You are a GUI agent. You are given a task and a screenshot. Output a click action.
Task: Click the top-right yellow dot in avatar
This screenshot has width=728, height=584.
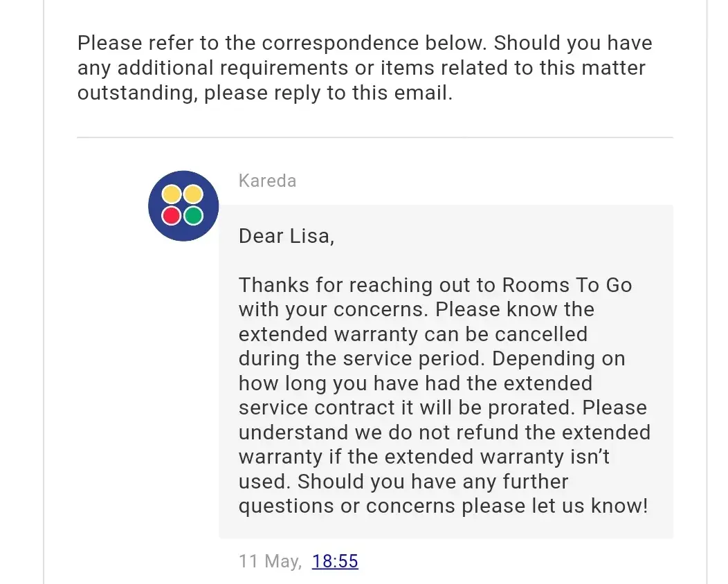point(193,194)
